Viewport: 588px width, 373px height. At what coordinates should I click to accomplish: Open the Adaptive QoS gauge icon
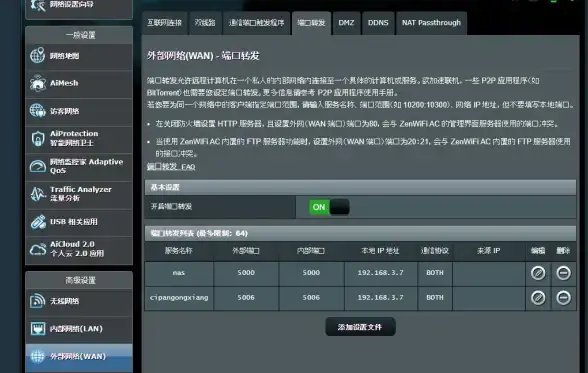pyautogui.click(x=38, y=166)
